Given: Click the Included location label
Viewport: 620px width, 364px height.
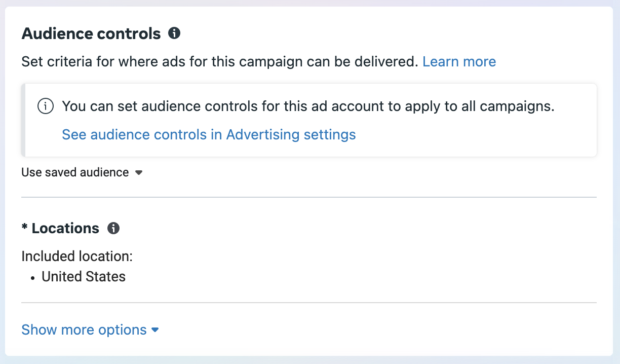Looking at the screenshot, I should [x=77, y=256].
